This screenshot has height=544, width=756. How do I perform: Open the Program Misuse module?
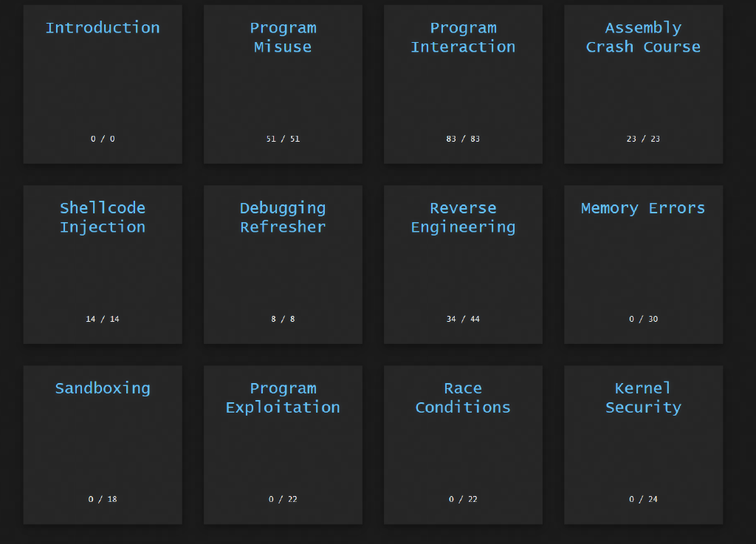[x=283, y=38]
